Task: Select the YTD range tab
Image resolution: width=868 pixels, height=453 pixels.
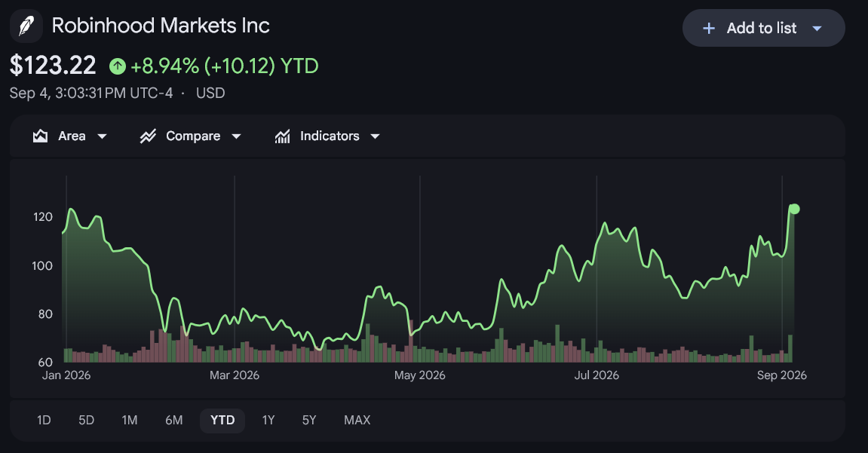Action: click(x=222, y=421)
